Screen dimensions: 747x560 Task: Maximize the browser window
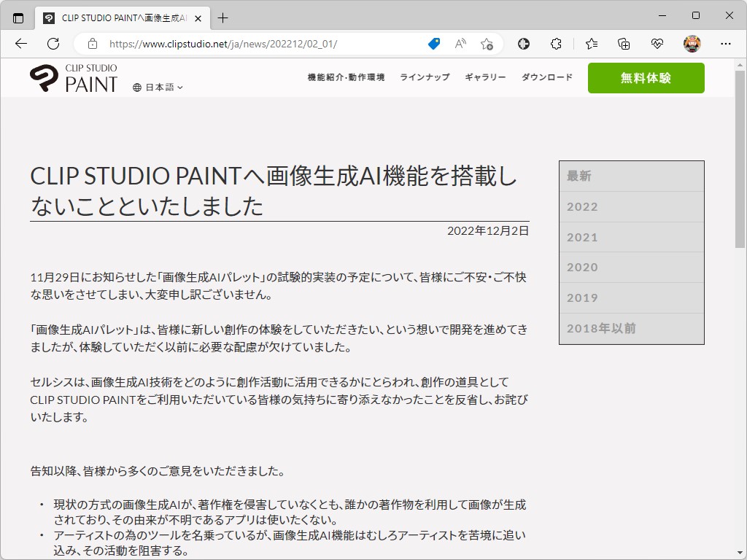tap(695, 16)
